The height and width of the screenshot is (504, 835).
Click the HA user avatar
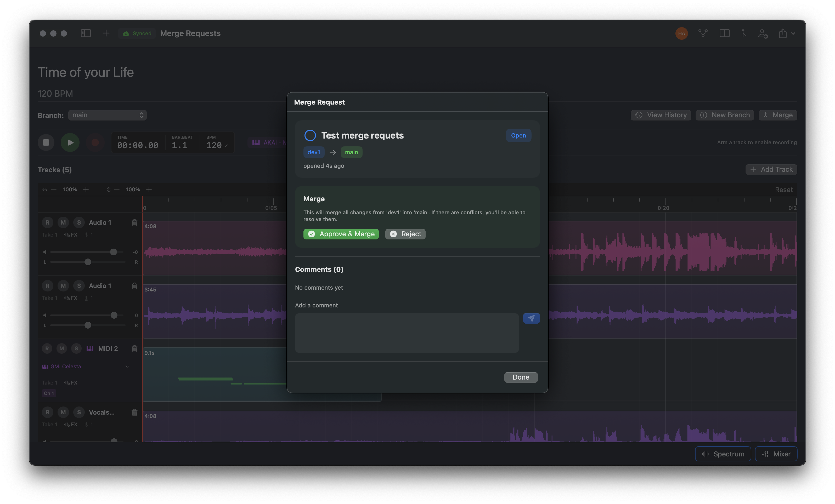click(x=681, y=33)
